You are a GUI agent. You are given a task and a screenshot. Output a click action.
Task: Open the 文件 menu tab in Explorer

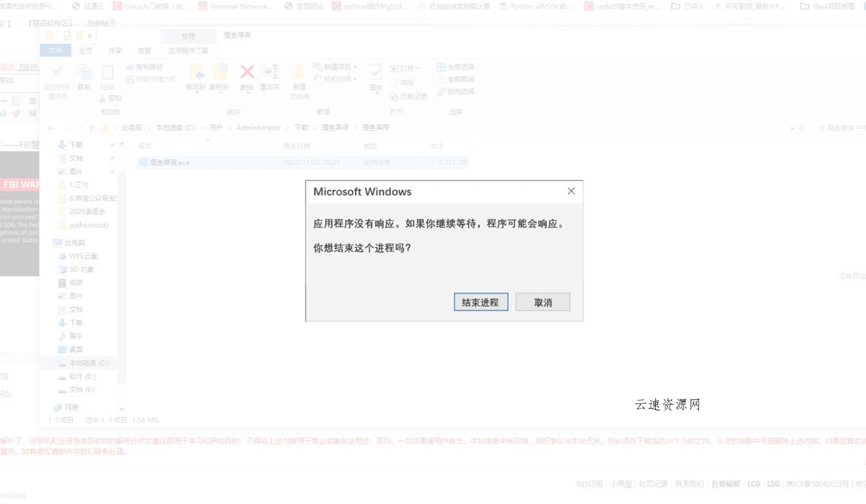[56, 50]
